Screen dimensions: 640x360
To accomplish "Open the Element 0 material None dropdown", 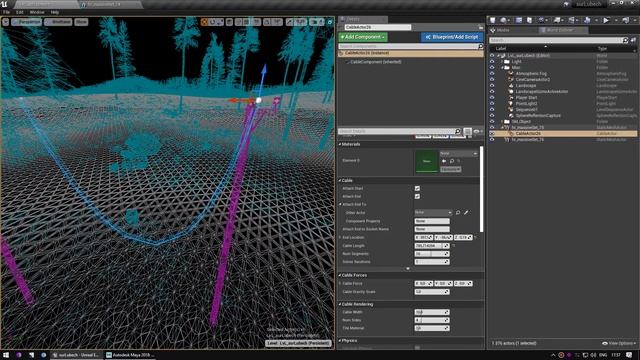I will [458, 153].
